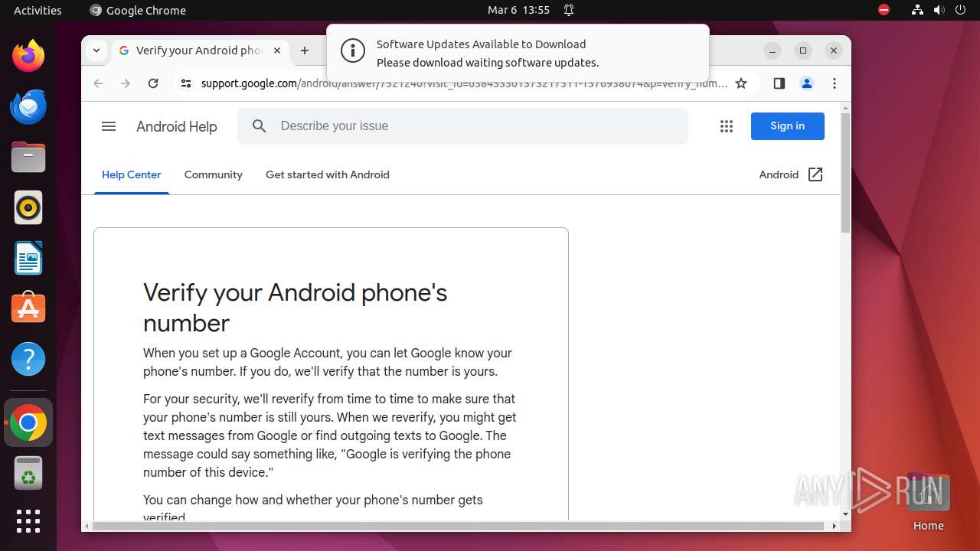Open the Files manager in the dock
The height and width of the screenshot is (551, 980).
28,157
